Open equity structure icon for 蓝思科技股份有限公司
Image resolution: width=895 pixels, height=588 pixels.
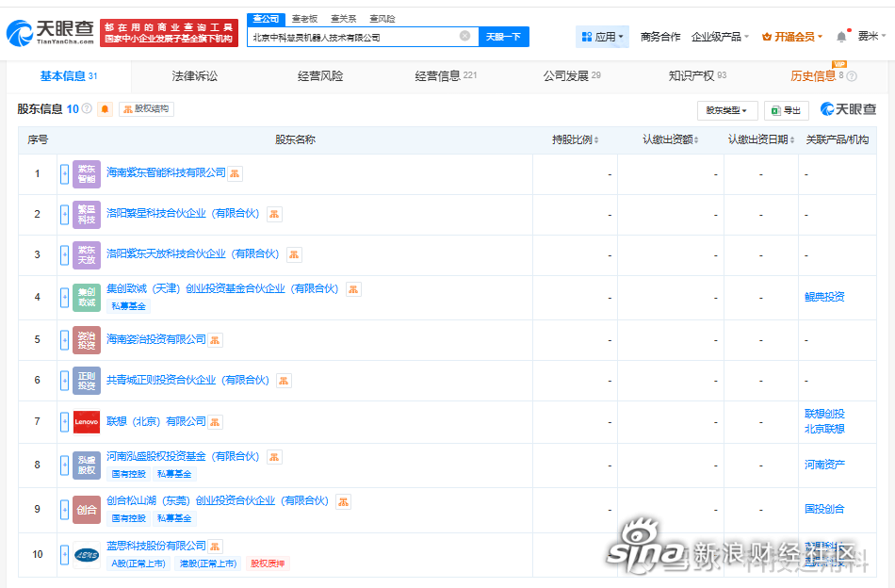click(215, 547)
